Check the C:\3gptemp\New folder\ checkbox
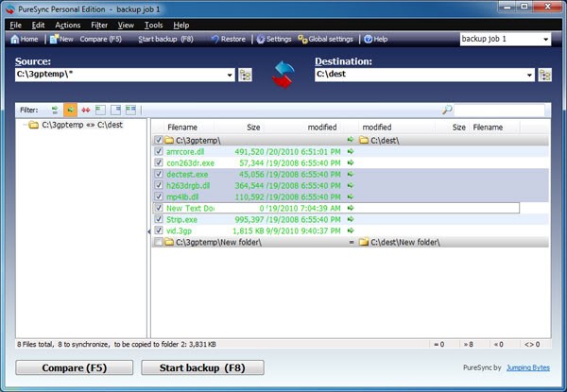 click(x=159, y=242)
